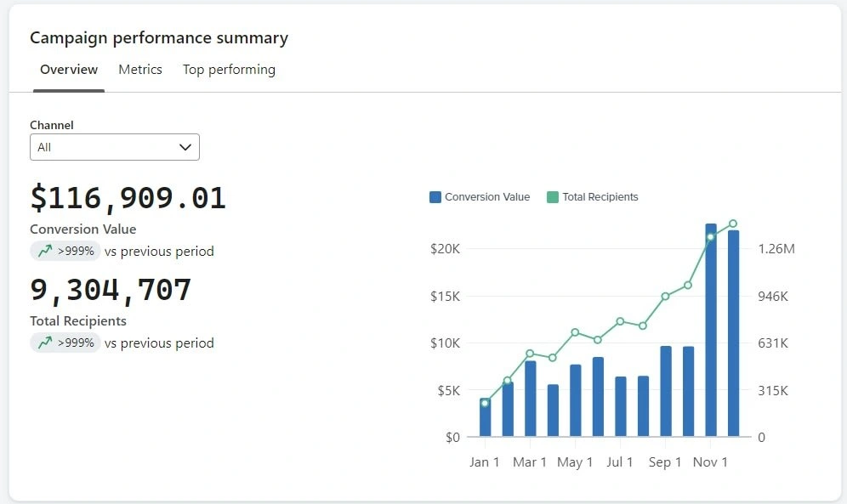This screenshot has width=847, height=504.
Task: Open the Metrics tab
Action: coord(140,70)
